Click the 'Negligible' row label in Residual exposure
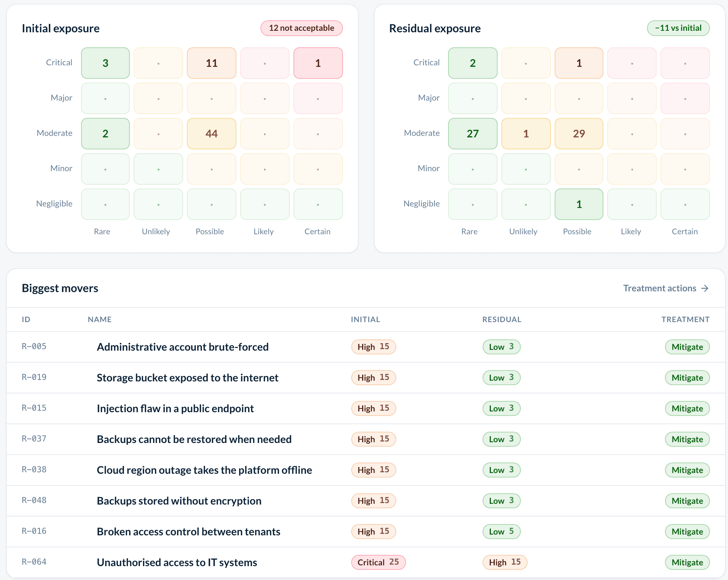 coord(421,204)
